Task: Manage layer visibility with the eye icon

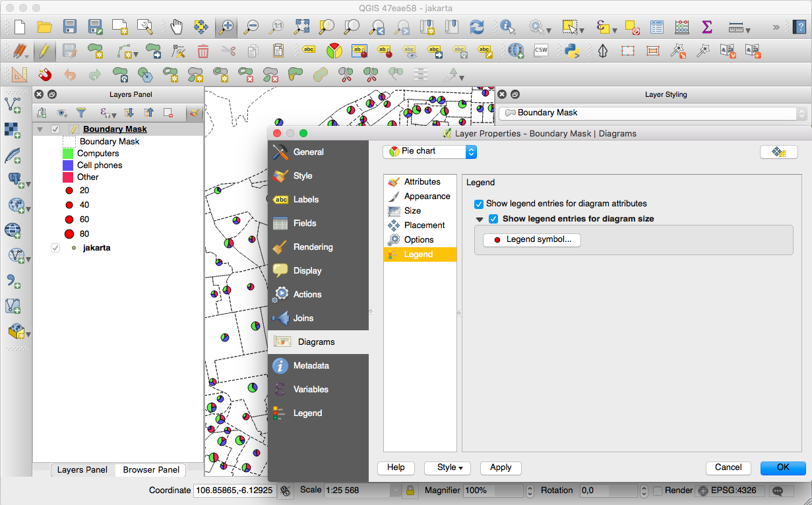Action: tap(62, 113)
